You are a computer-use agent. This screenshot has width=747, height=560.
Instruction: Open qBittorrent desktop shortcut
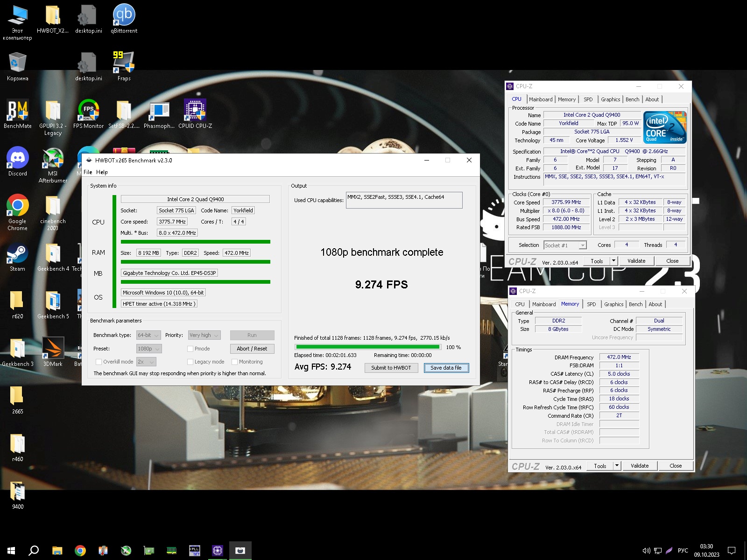[x=124, y=19]
